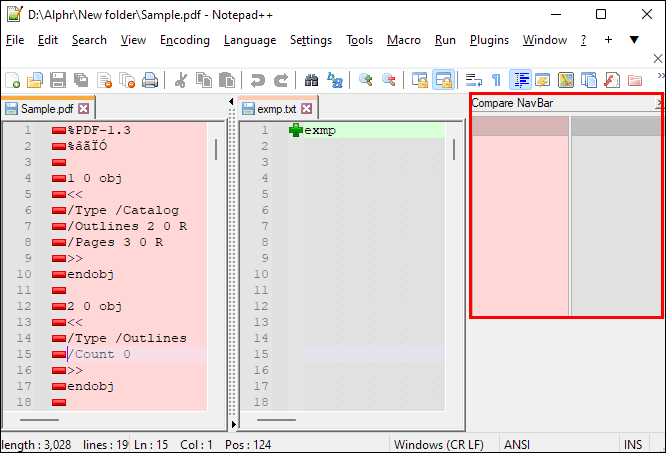Click exmp.txt vertical scrollbar thumb

(x=454, y=149)
